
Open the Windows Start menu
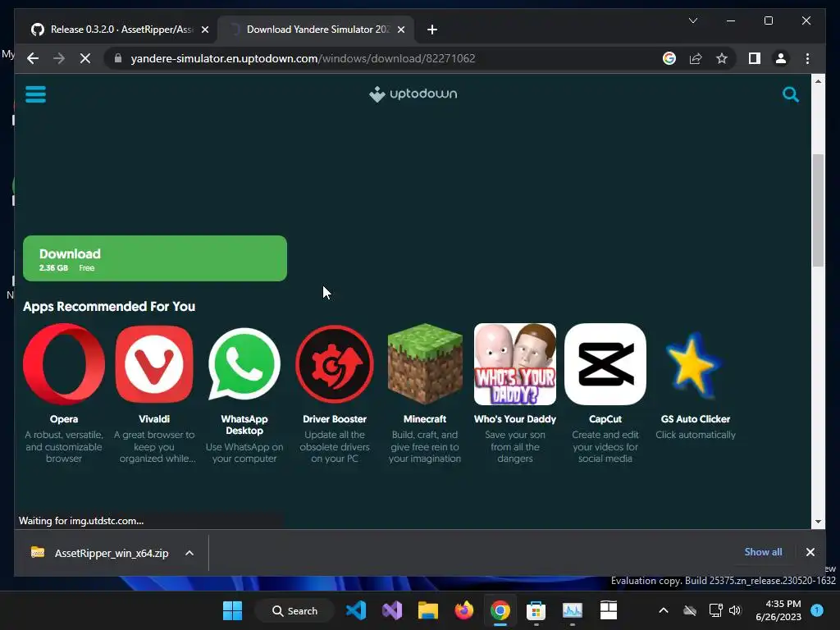(232, 610)
